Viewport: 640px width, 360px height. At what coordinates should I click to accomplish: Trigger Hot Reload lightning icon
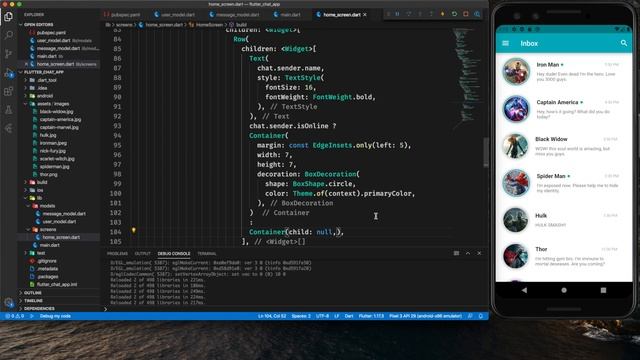click(x=443, y=14)
